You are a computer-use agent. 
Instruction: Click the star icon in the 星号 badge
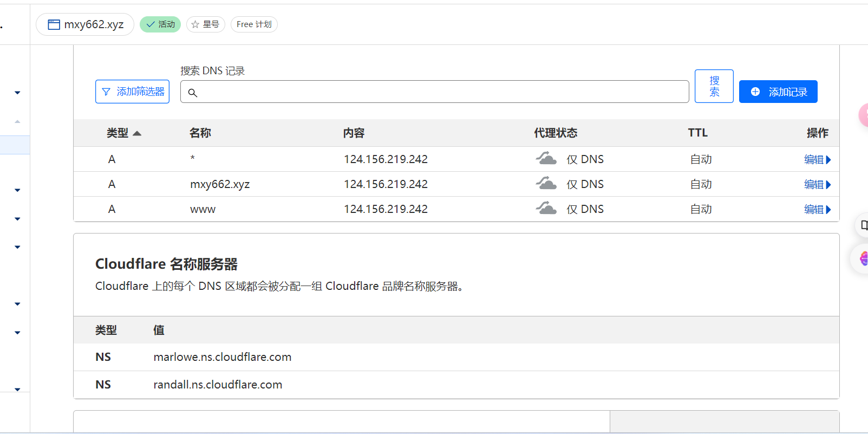[x=195, y=24]
